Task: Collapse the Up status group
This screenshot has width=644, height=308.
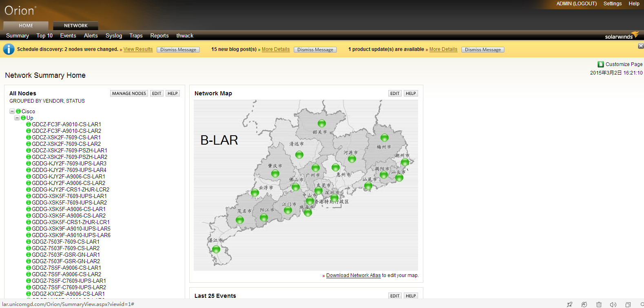Action: [x=17, y=118]
